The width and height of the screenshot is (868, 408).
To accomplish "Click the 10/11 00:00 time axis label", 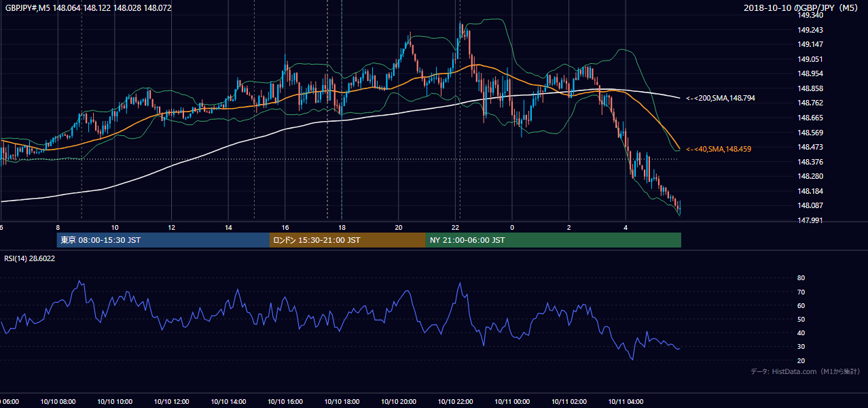I will pyautogui.click(x=512, y=402).
